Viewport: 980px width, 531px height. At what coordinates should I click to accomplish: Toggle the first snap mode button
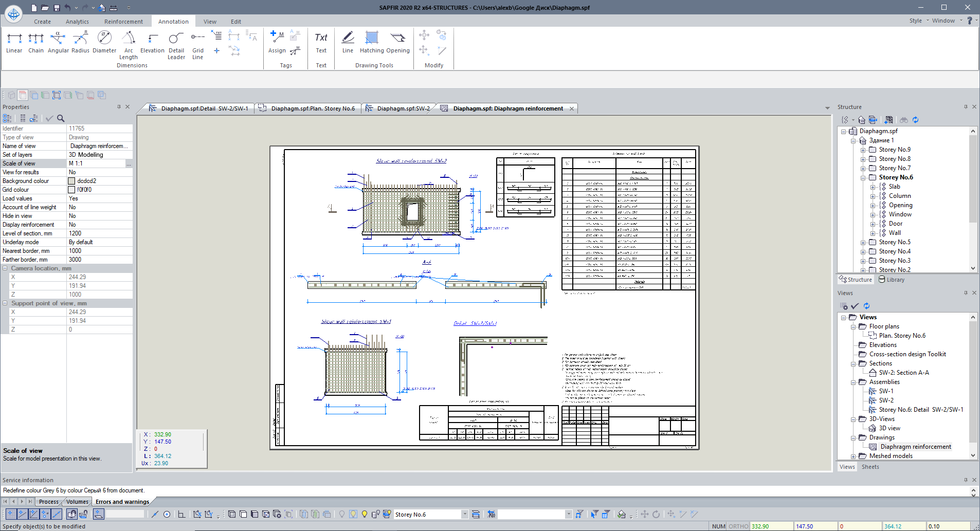(x=10, y=514)
